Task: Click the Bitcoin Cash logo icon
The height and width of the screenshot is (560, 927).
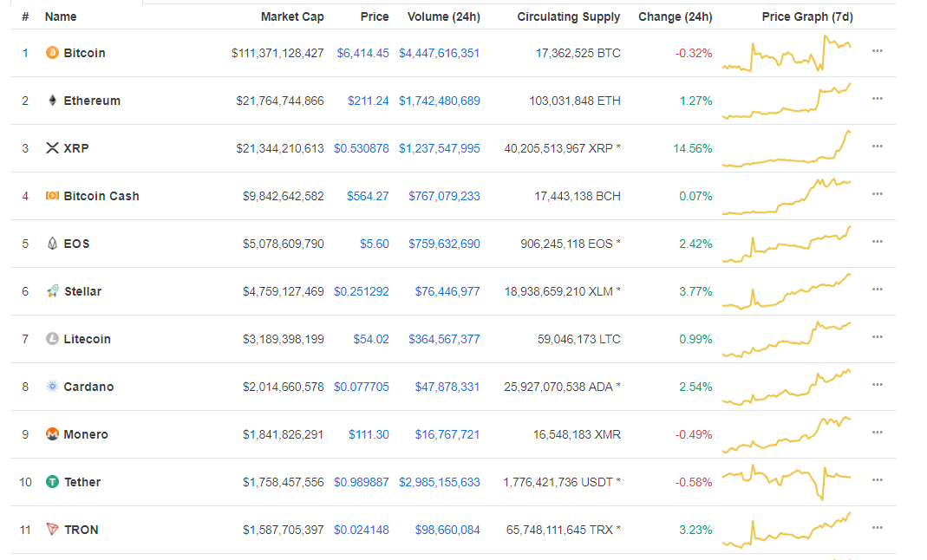Action: click(x=52, y=196)
